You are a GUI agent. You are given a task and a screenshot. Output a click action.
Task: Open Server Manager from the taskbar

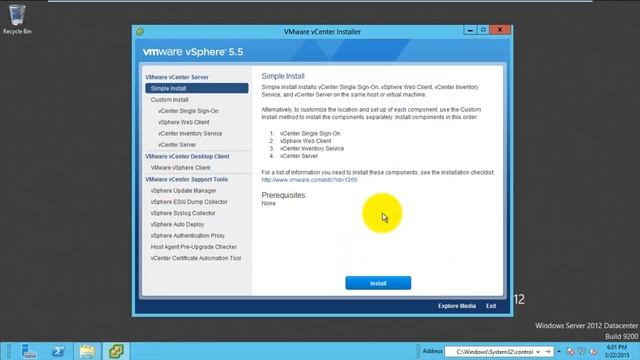click(29, 351)
